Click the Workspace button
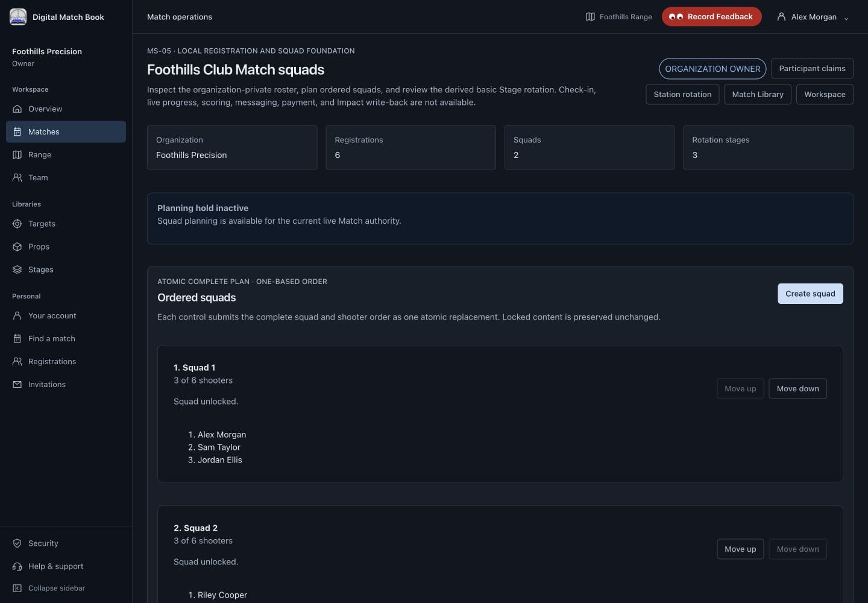The image size is (868, 603). click(x=825, y=95)
